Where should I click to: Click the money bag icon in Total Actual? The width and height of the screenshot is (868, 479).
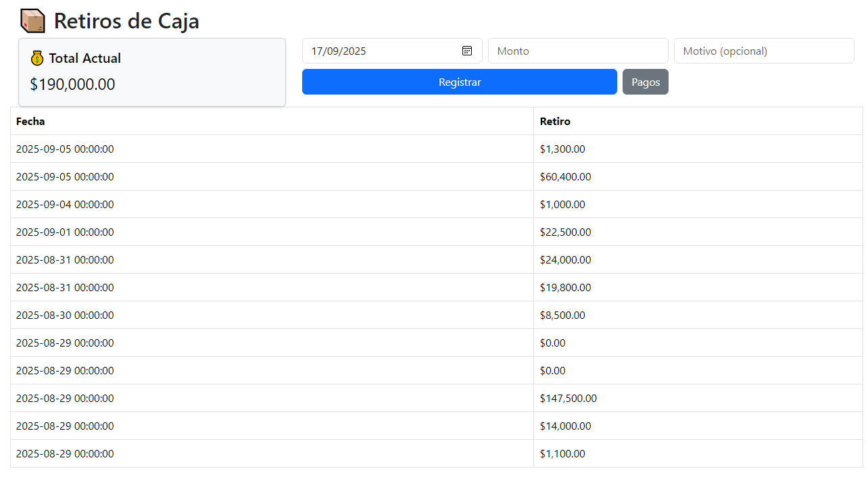click(37, 59)
